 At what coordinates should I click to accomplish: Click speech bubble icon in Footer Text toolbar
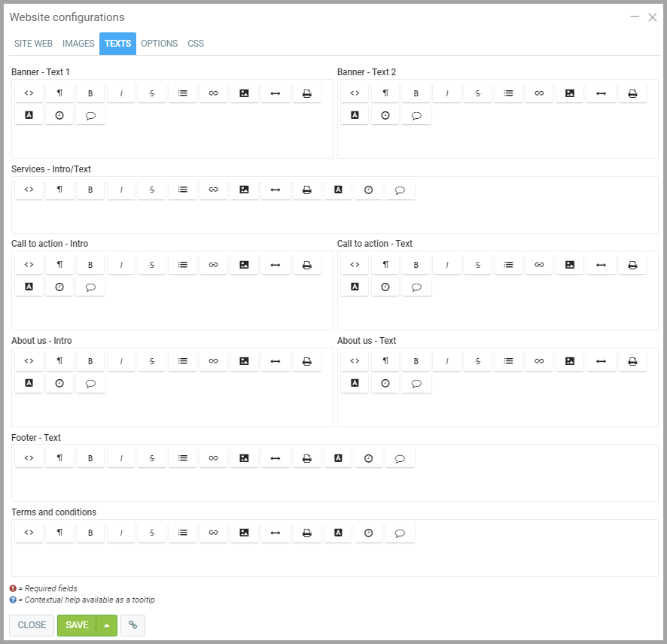tap(400, 459)
